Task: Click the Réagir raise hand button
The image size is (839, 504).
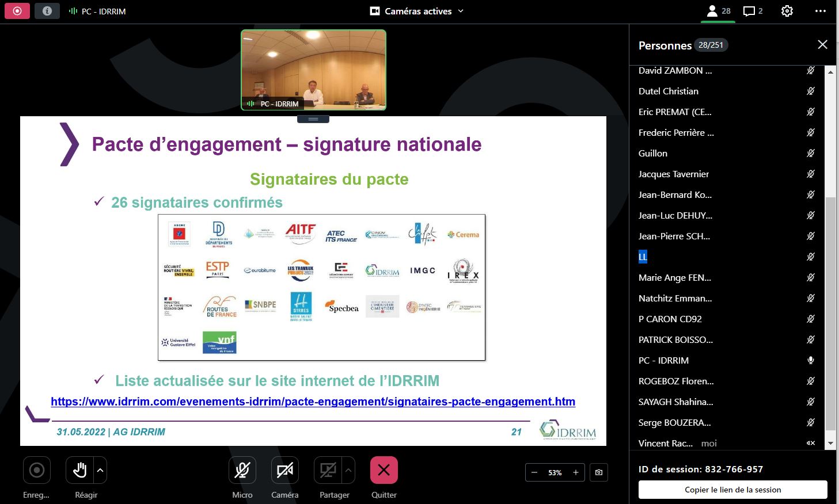Action: point(79,471)
